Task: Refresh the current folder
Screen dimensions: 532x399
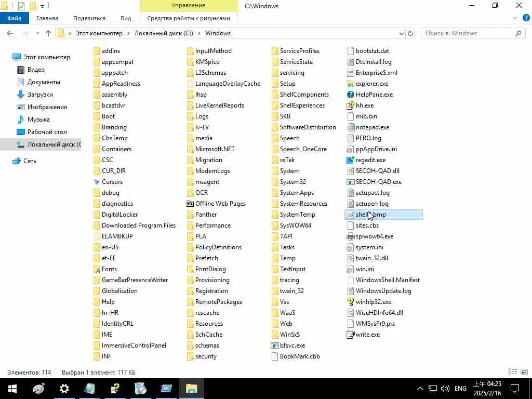Action: [410, 33]
